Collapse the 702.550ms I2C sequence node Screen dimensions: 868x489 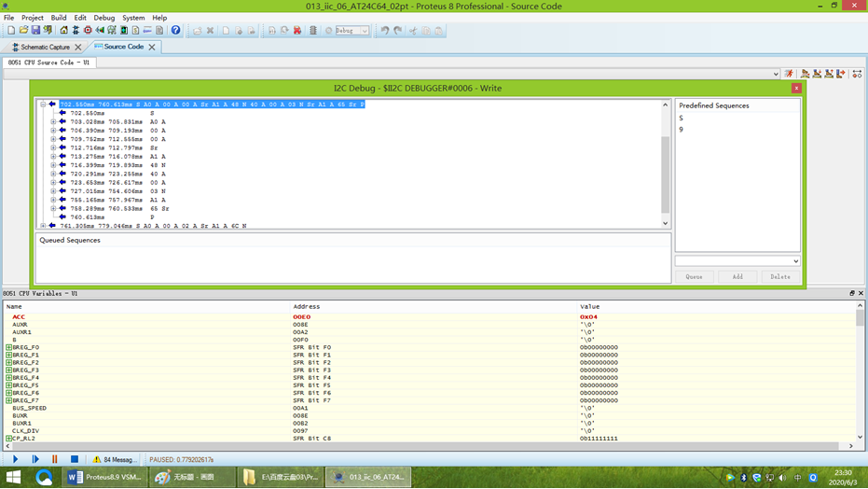[x=43, y=105]
